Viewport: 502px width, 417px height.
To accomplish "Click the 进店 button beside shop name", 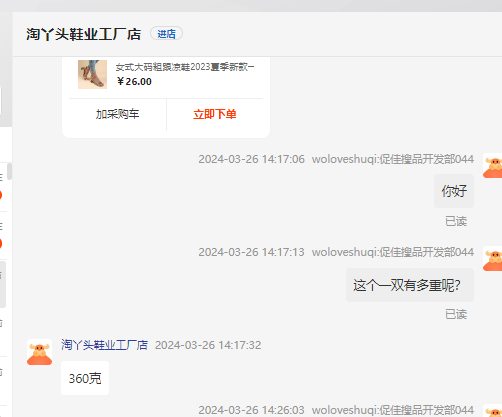I will pyautogui.click(x=166, y=34).
